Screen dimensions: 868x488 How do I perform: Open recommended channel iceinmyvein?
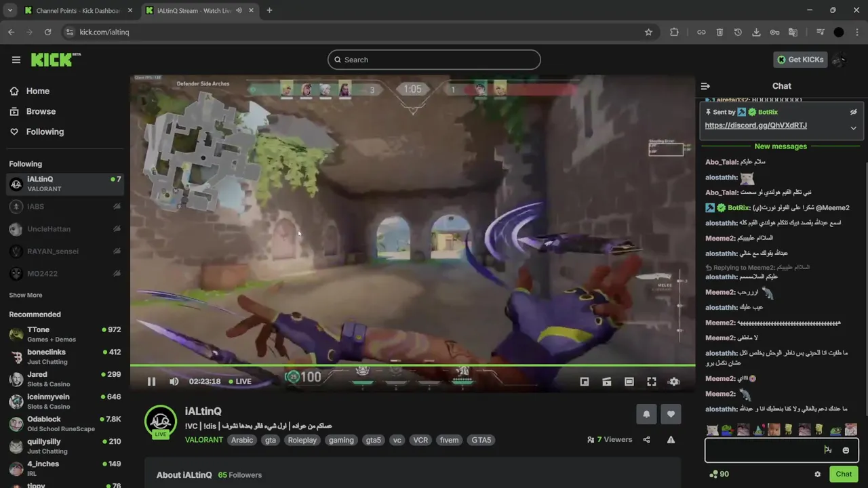[x=65, y=401]
